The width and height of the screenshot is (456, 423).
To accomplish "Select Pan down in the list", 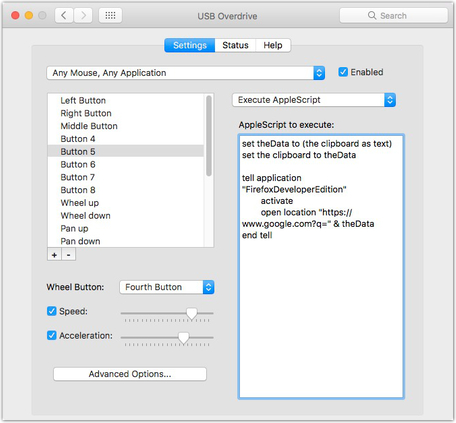I will click(x=126, y=241).
